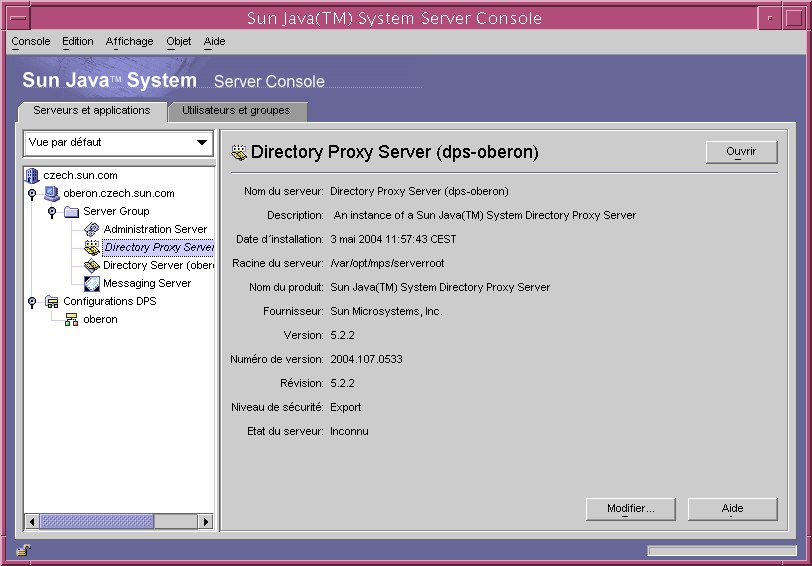Click the Fournisseur value Sun Microsystems, Inc.
Image resolution: width=812 pixels, height=566 pixels.
point(386,311)
